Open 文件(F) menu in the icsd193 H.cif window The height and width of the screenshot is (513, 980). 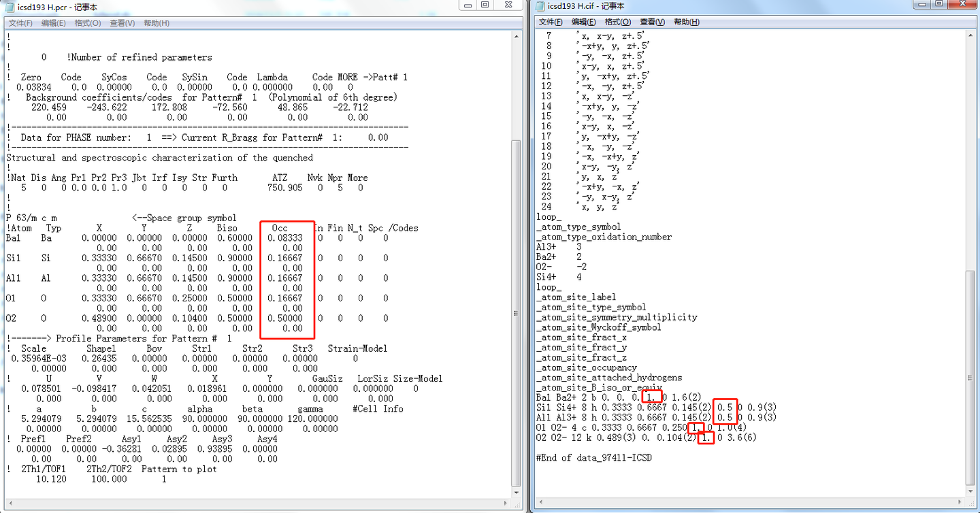pyautogui.click(x=551, y=22)
